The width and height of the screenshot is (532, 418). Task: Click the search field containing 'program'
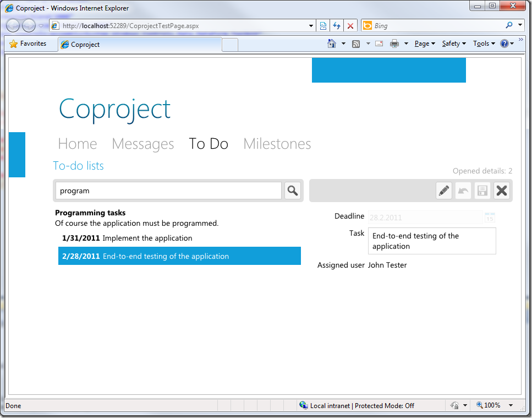coord(168,191)
